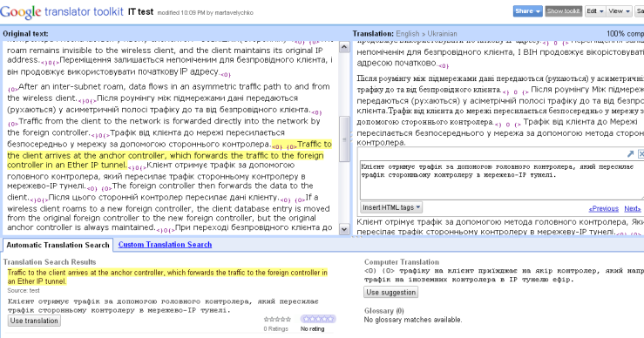The height and width of the screenshot is (338, 644).
Task: Rate translation using the highlighted stars
Action: (318, 319)
